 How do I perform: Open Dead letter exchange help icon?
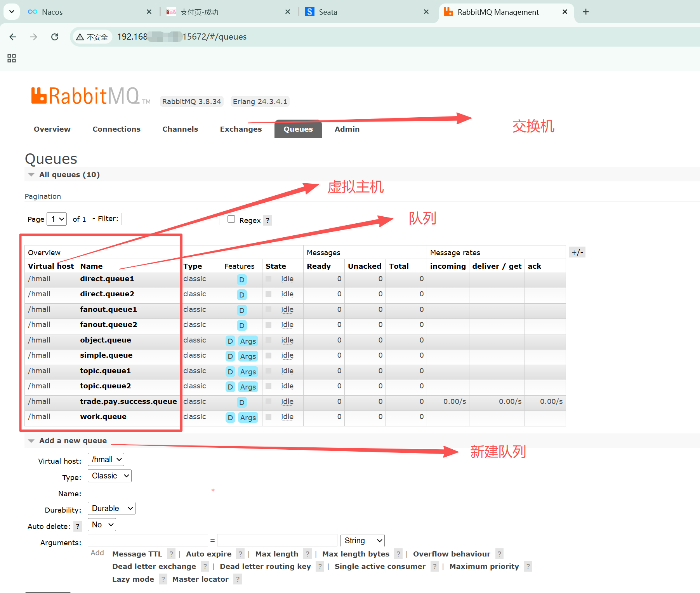point(205,566)
